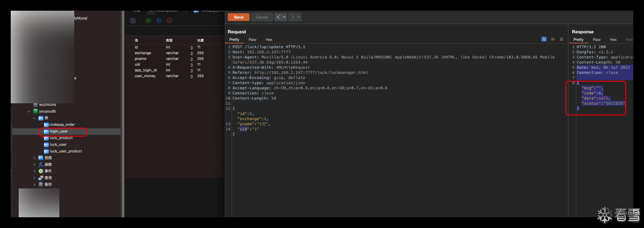Select the Pretty tab in the Request panel

click(234, 40)
